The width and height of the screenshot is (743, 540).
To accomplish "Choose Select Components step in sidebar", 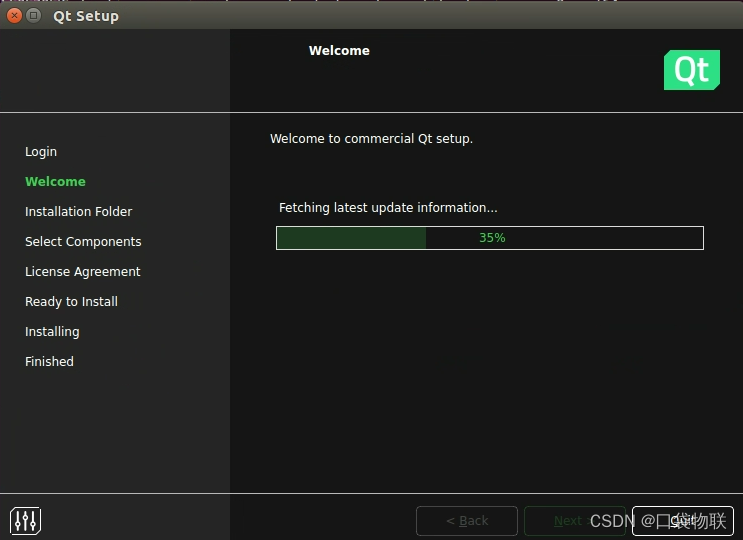I will pos(83,242).
